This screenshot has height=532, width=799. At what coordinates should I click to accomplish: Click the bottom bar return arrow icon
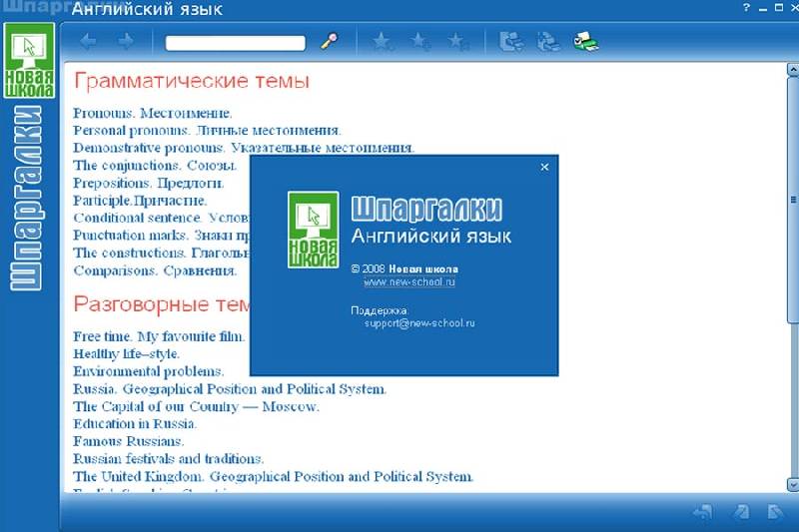704,512
